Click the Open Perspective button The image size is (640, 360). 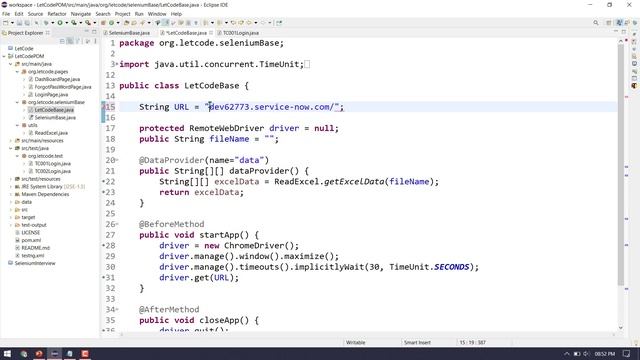pos(609,23)
